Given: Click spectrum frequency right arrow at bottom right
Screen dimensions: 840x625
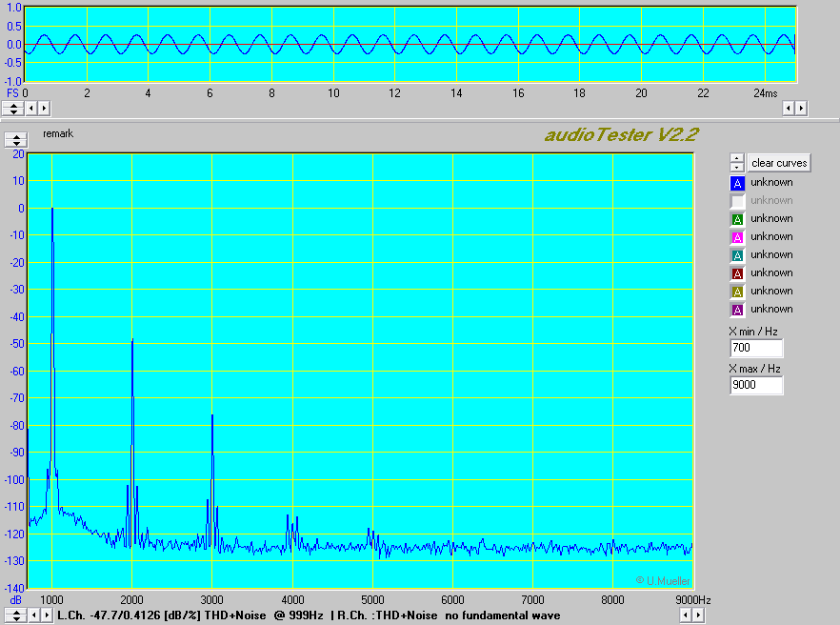Looking at the screenshot, I should [698, 615].
